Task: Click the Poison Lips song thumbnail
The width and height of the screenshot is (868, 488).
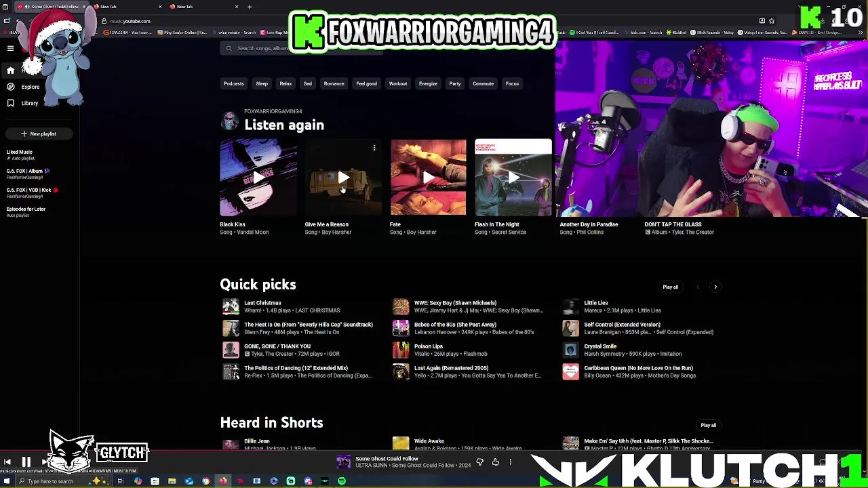Action: tap(401, 350)
